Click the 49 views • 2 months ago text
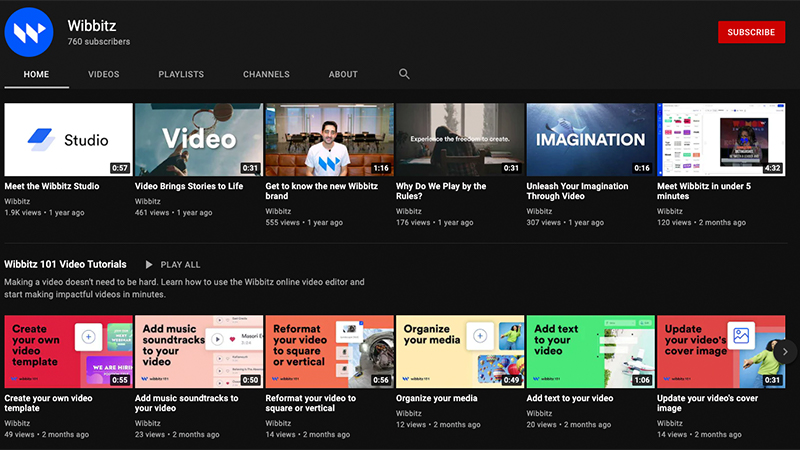 pyautogui.click(x=46, y=435)
